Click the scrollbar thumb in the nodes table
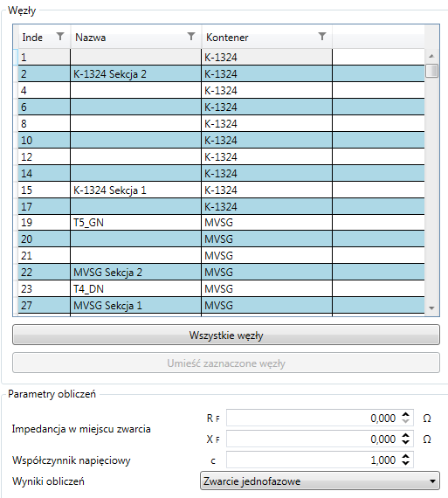 point(431,71)
